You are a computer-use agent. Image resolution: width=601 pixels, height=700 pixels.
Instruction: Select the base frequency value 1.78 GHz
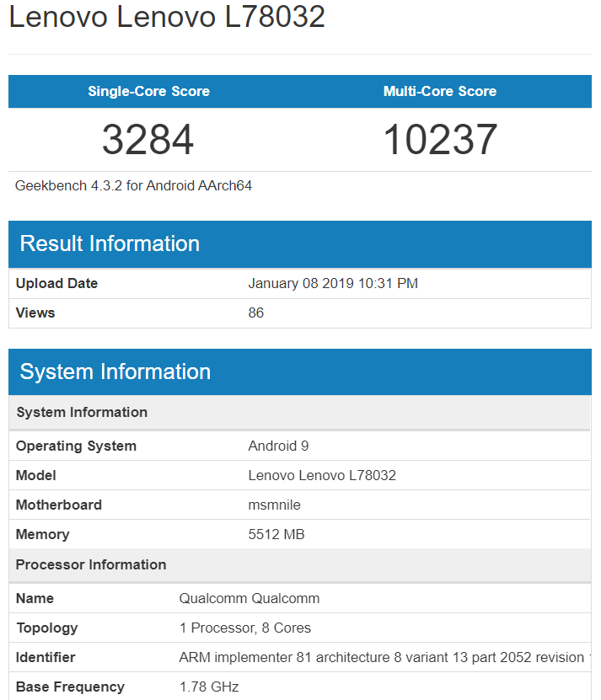209,687
